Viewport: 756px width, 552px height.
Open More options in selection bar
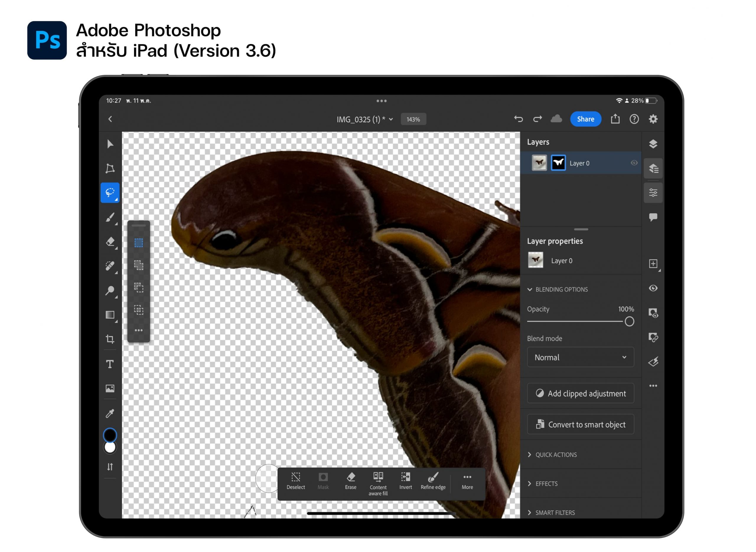click(467, 481)
